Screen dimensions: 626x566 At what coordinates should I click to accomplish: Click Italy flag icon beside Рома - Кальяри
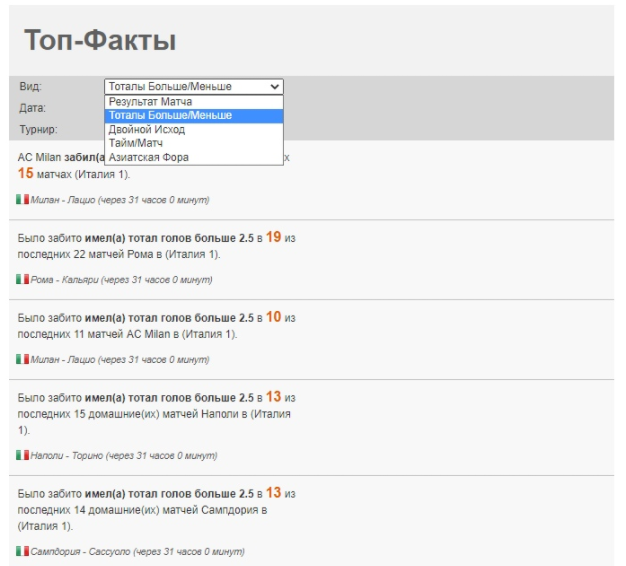coord(22,279)
